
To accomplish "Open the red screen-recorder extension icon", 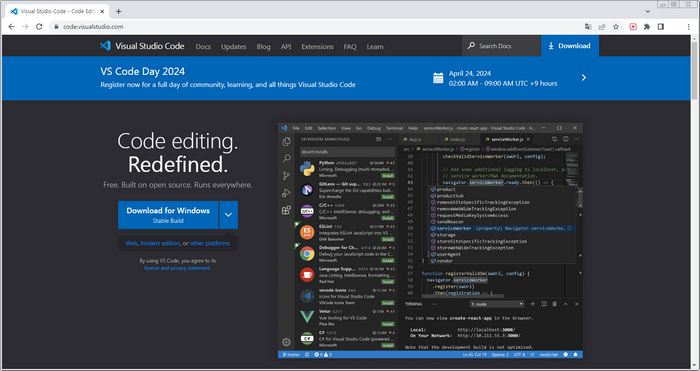I will tap(633, 27).
